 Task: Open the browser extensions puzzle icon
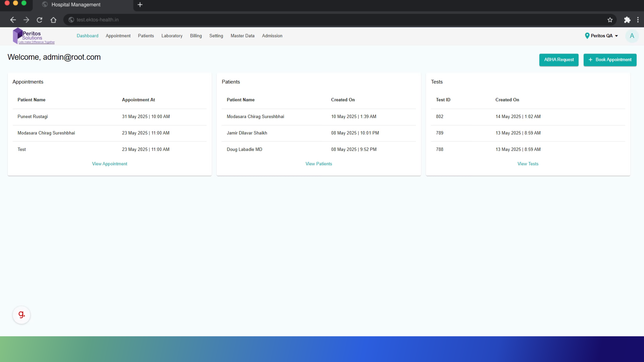pos(627,20)
